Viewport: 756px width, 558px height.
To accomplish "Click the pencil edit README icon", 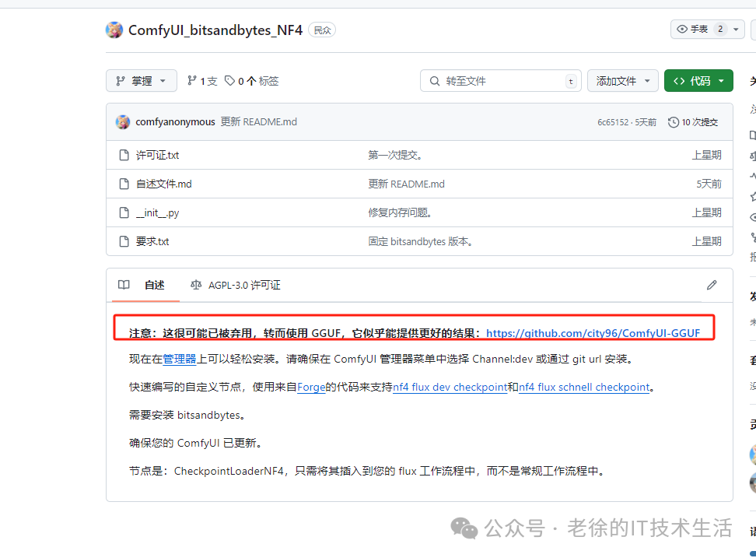I will click(712, 285).
